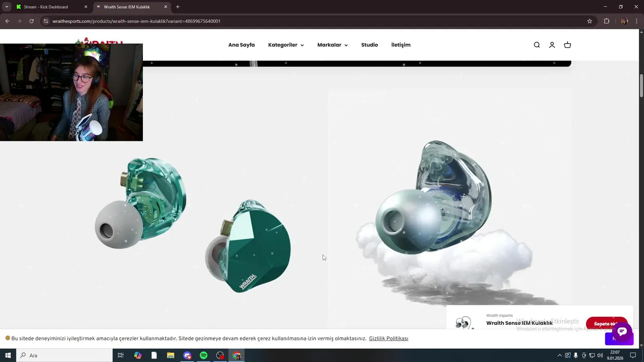Screen dimensions: 644x362
Task: Open Chrome from the taskbar
Action: 237,355
